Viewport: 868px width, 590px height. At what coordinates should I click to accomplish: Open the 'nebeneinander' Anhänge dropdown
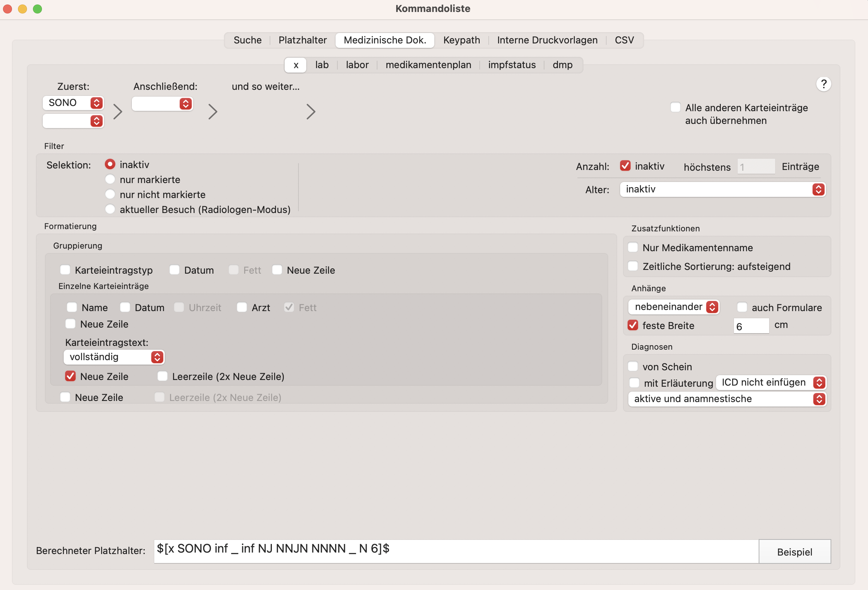674,307
